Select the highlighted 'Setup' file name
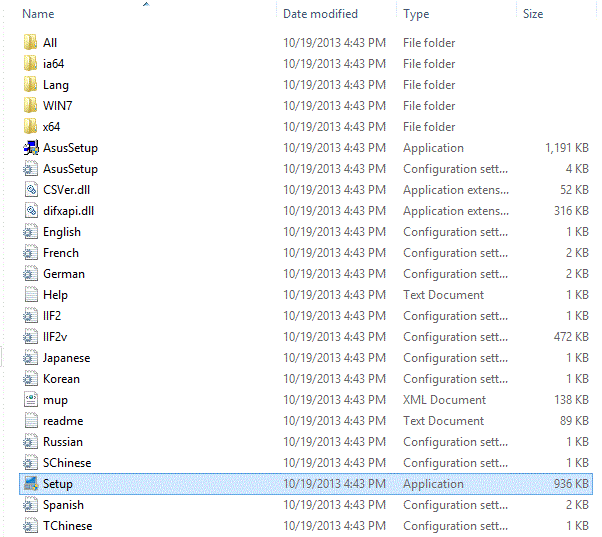This screenshot has height=537, width=602. [x=58, y=484]
